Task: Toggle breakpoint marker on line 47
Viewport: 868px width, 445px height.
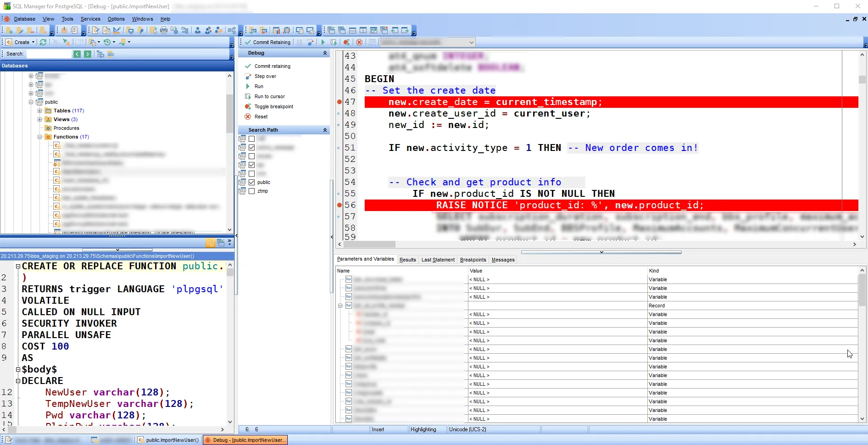Action: pos(339,102)
